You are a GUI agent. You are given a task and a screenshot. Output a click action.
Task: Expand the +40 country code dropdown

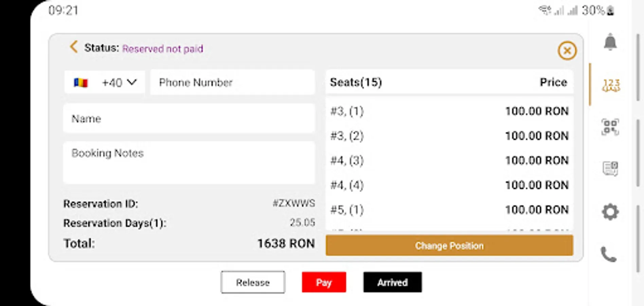pos(119,82)
